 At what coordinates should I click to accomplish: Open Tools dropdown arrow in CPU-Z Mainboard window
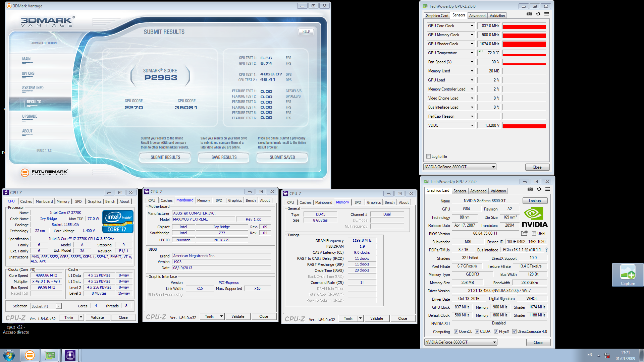point(221,316)
